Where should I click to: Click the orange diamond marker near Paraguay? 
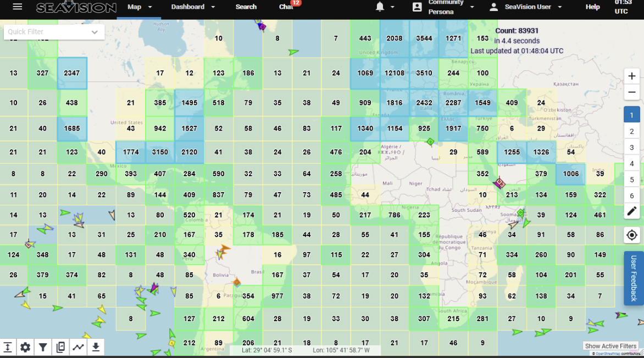point(237,282)
